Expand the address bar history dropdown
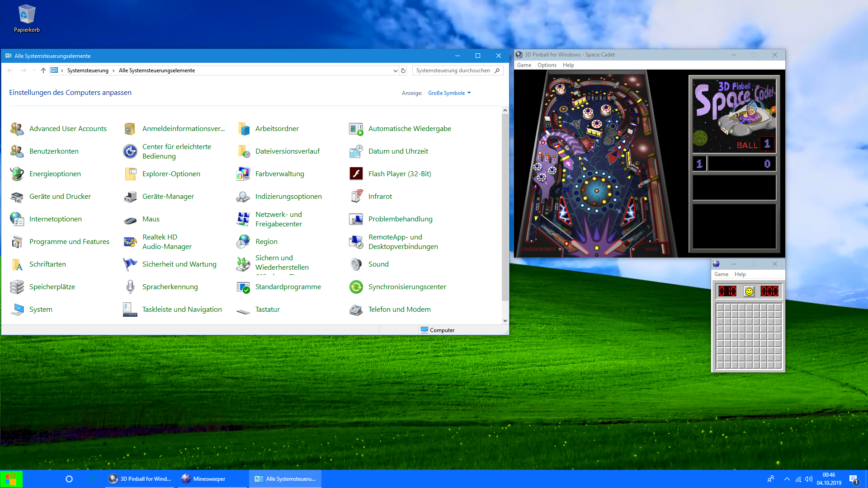868x488 pixels. (396, 70)
